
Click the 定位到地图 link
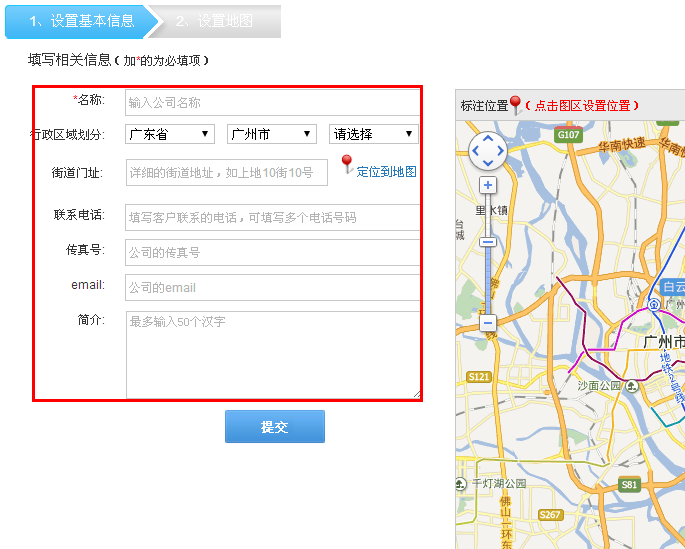tap(386, 172)
